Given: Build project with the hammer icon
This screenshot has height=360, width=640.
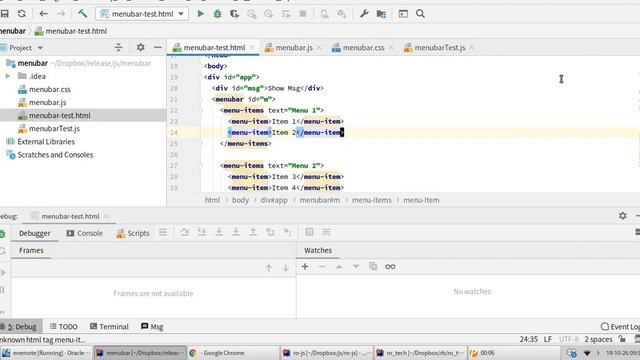Looking at the screenshot, I should (82, 13).
